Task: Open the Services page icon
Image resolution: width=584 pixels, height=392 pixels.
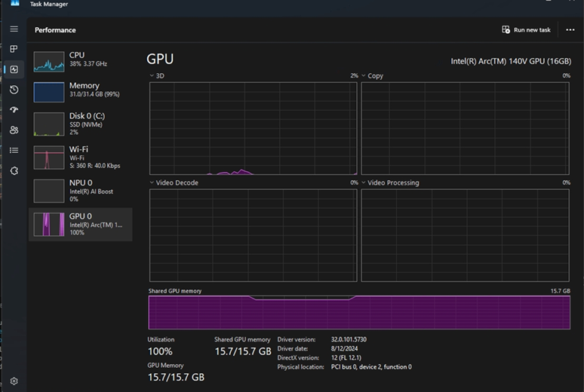Action: (x=14, y=171)
